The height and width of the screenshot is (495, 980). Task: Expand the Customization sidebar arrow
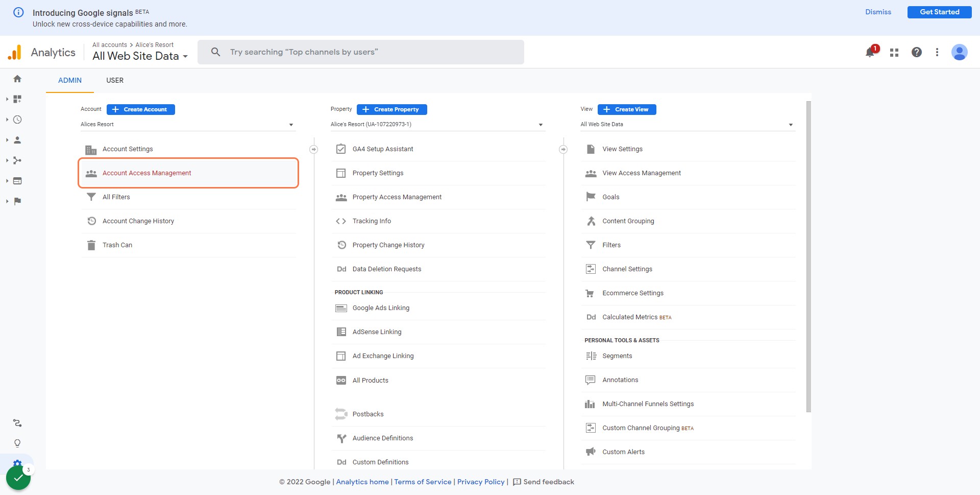click(x=7, y=99)
